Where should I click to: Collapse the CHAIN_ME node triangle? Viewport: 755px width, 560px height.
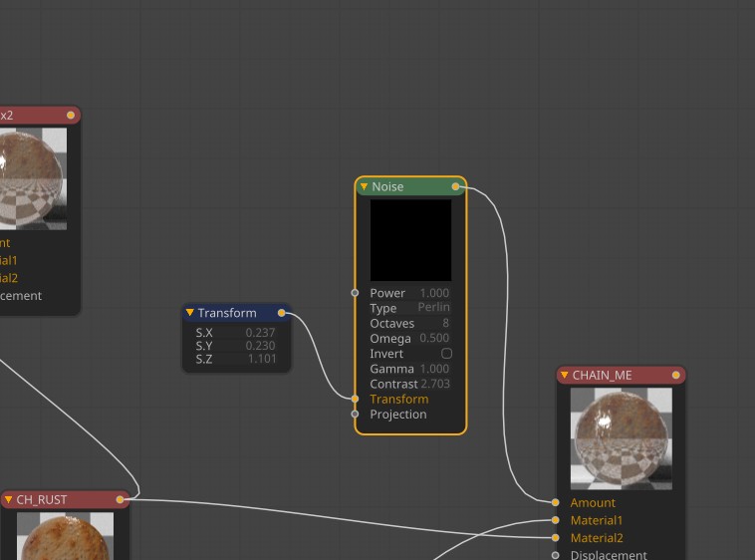click(x=565, y=375)
